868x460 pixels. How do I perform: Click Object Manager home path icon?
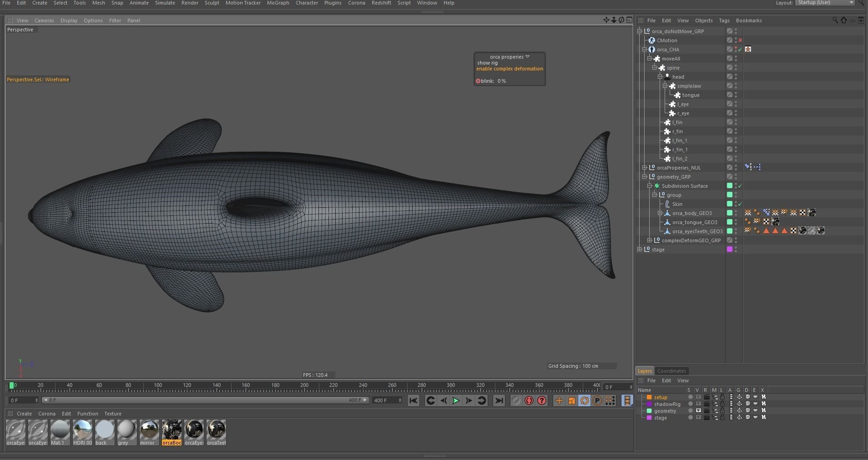[844, 20]
